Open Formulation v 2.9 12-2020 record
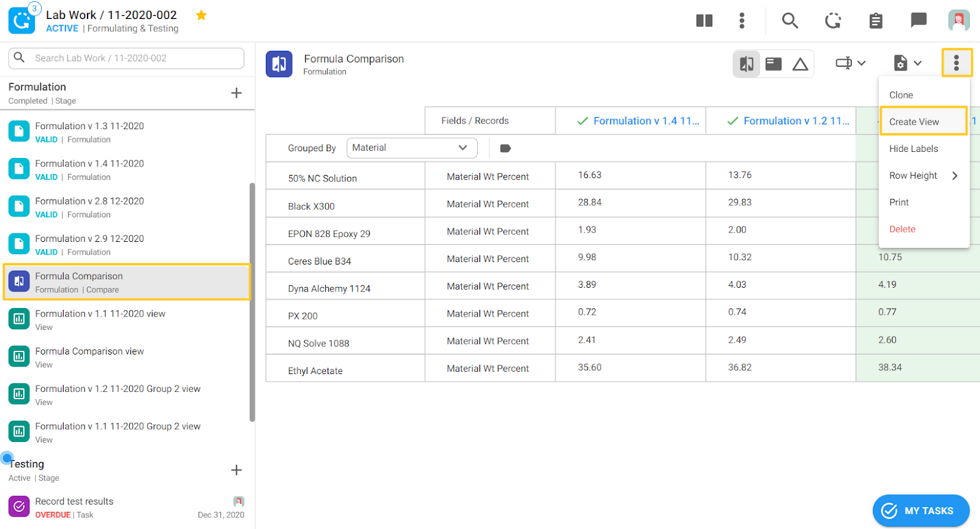The image size is (980, 529). click(126, 244)
